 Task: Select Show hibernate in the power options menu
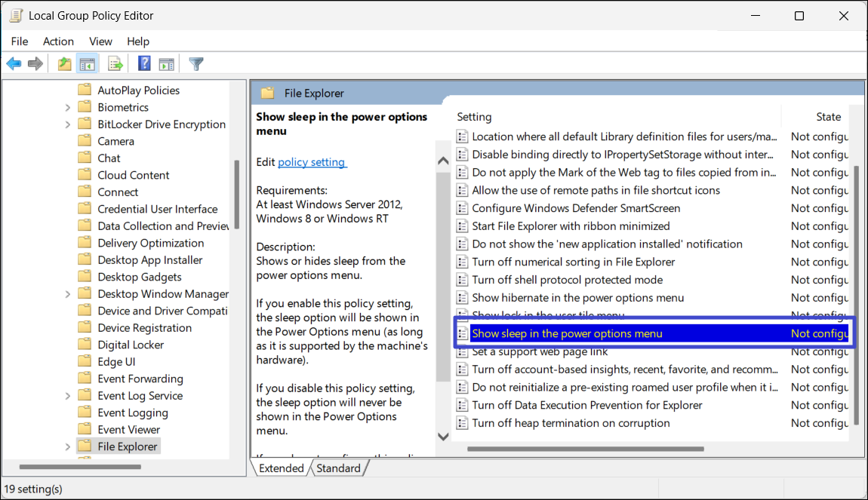pyautogui.click(x=577, y=298)
